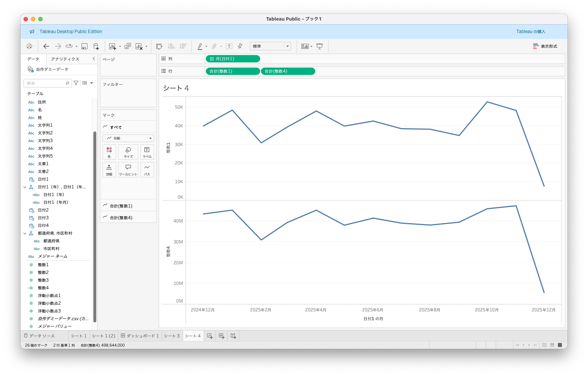Click the undo back arrow in toolbar
588x376 pixels.
tap(46, 46)
